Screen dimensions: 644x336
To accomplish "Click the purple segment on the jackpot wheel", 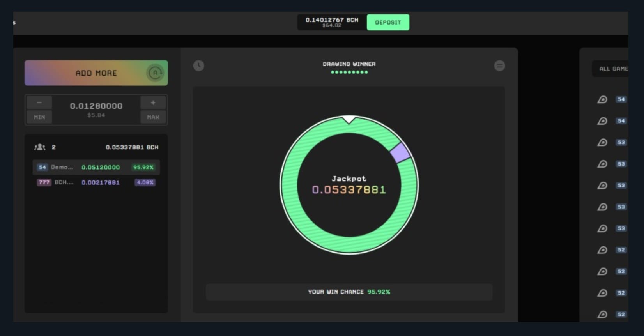I will pos(400,152).
